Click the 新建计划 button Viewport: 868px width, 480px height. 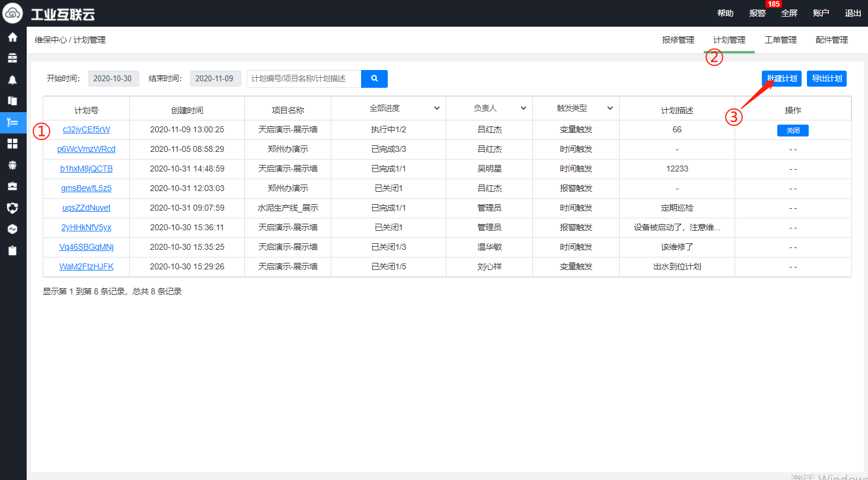tap(781, 79)
